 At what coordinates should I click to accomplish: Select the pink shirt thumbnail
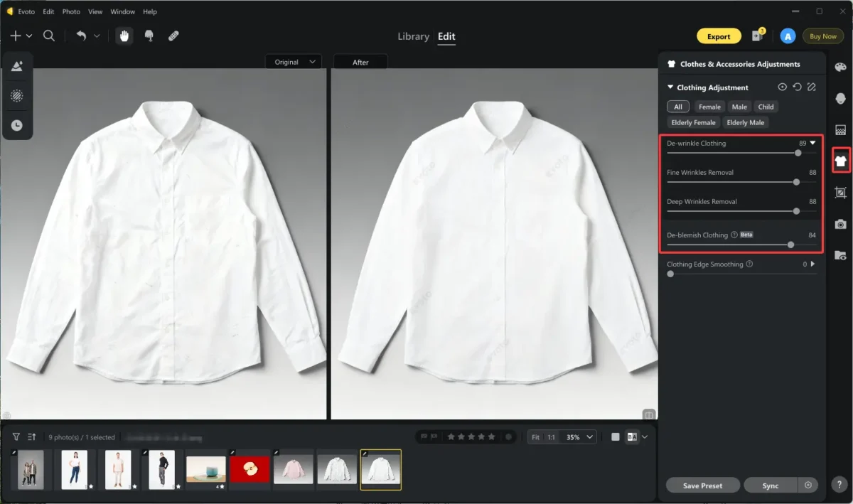pyautogui.click(x=294, y=469)
